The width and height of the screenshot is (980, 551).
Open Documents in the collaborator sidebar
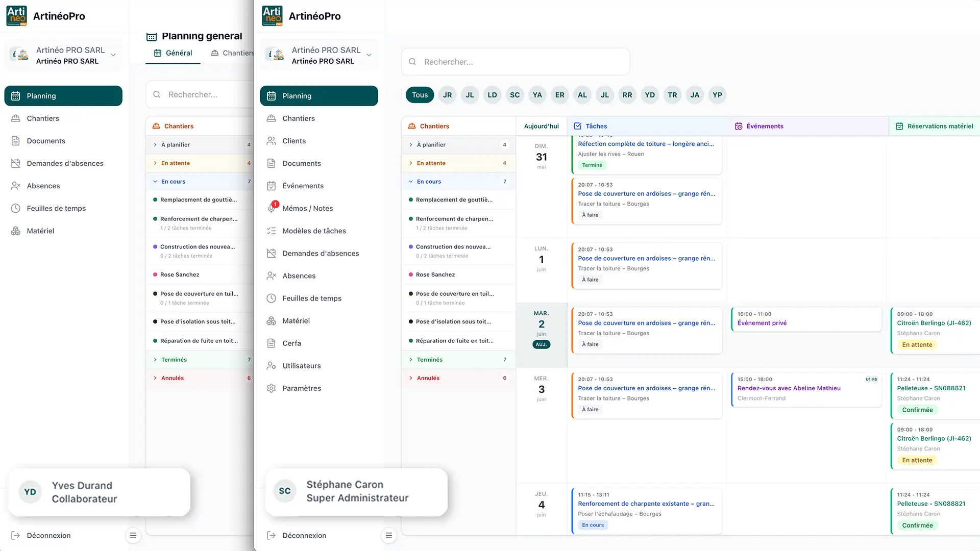63,141
